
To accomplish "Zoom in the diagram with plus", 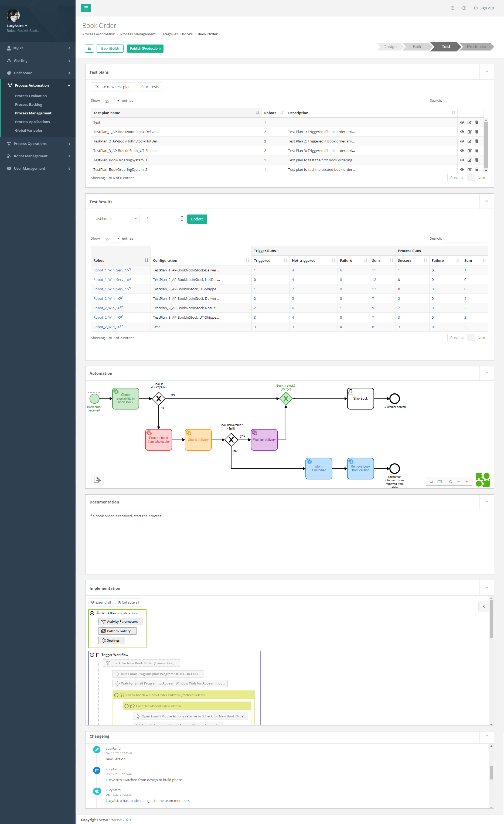I will (x=466, y=482).
